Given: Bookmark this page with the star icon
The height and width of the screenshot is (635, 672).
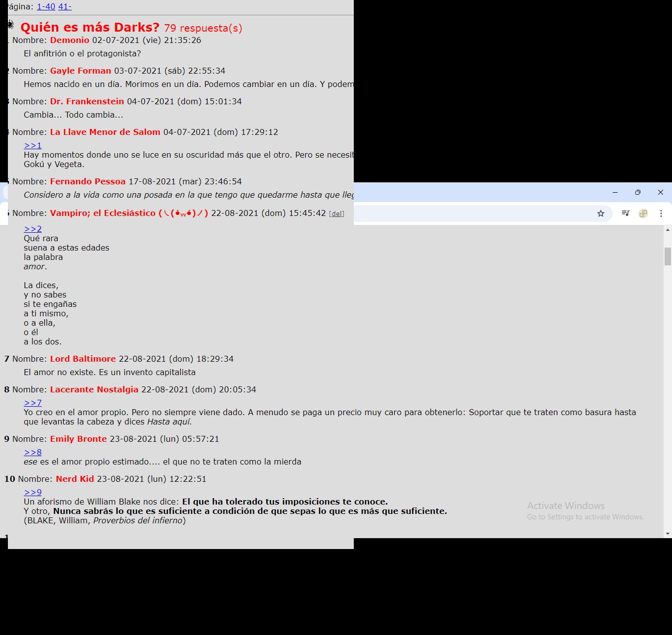Looking at the screenshot, I should [601, 213].
